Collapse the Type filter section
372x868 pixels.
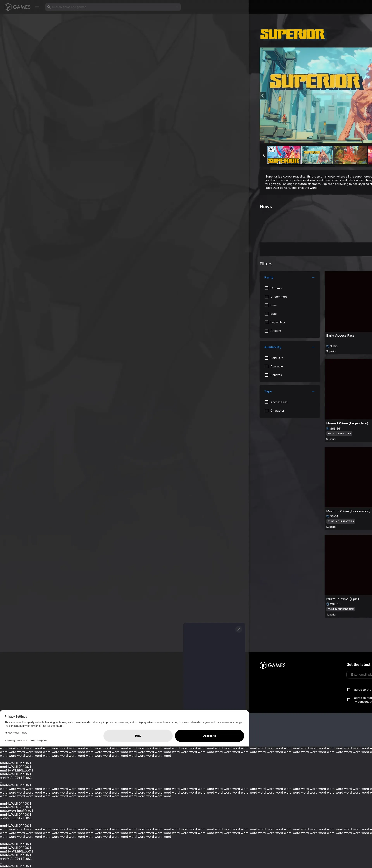click(313, 391)
